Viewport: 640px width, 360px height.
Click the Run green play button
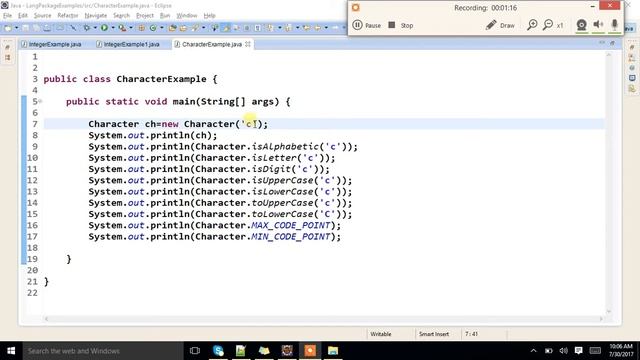tap(104, 28)
